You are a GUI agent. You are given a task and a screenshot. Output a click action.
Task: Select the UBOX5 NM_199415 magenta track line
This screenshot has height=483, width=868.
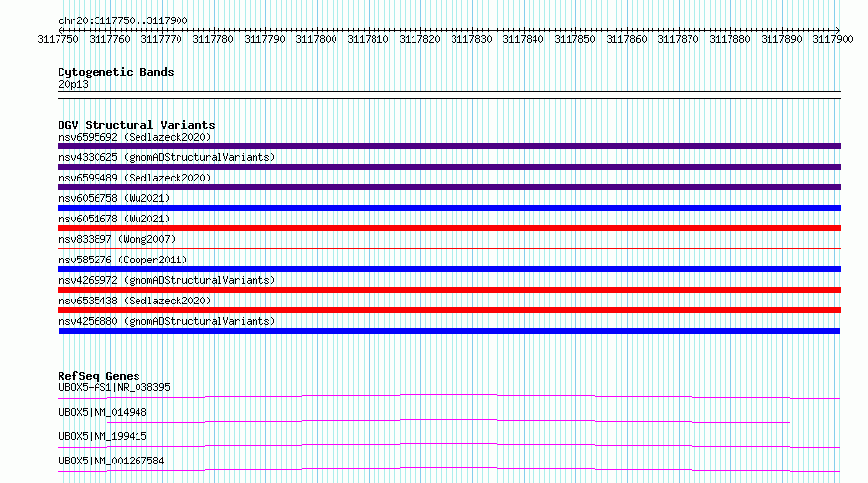pos(449,445)
